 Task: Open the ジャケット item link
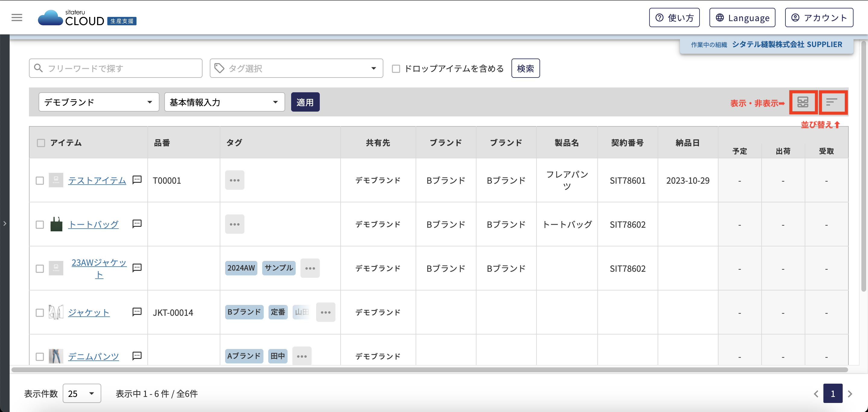point(89,312)
